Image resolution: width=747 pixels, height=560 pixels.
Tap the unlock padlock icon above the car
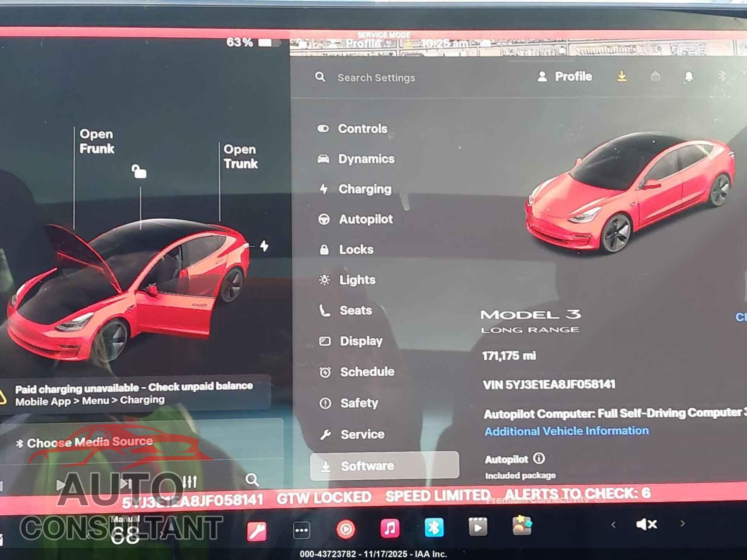point(139,171)
